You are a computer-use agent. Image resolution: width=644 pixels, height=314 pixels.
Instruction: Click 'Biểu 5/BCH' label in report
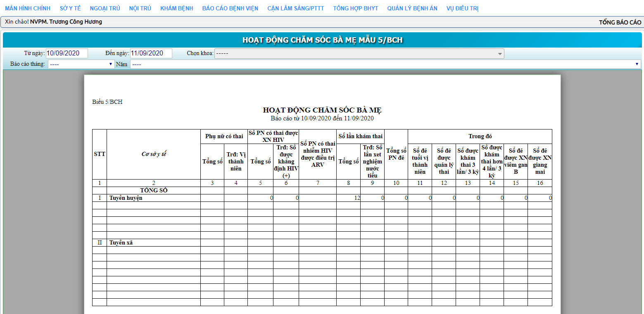pos(107,102)
